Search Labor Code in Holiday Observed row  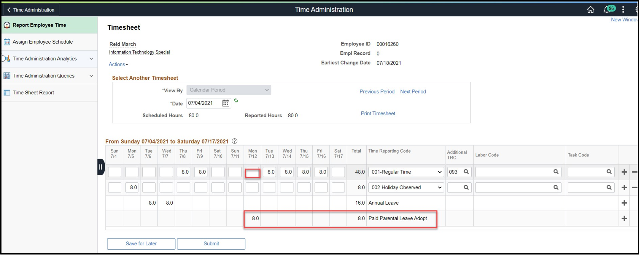pos(556,187)
